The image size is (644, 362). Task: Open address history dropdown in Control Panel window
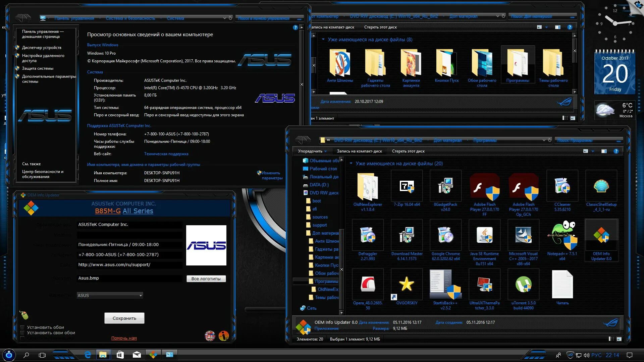(x=224, y=18)
